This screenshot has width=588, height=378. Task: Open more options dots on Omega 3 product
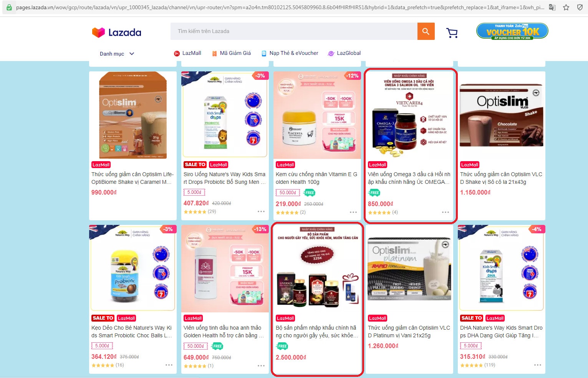point(446,212)
